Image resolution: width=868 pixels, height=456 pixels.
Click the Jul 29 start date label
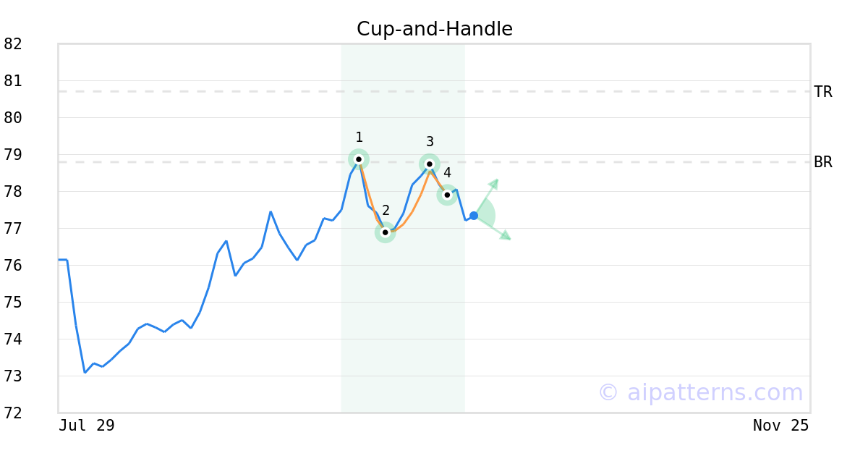pyautogui.click(x=87, y=426)
